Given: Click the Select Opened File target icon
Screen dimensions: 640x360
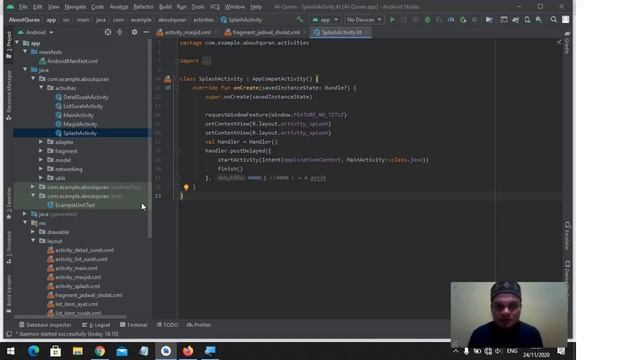Looking at the screenshot, I should tap(108, 32).
